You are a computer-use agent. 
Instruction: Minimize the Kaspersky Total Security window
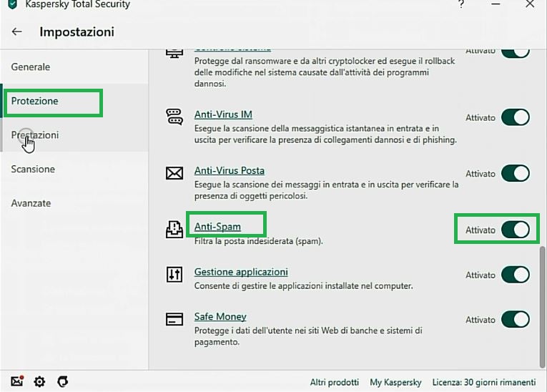pos(496,4)
